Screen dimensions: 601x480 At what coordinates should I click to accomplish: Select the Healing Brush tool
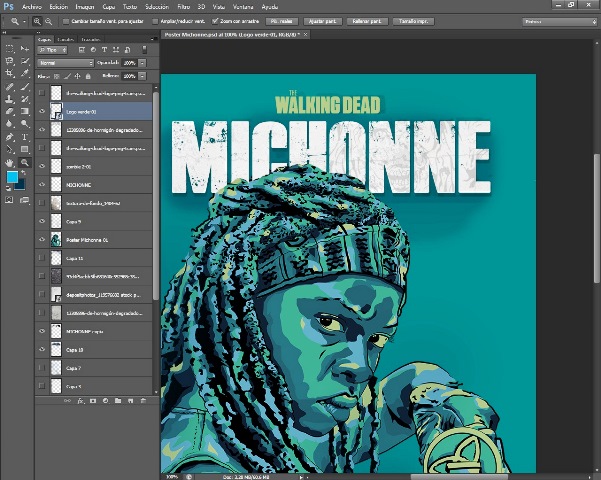(x=10, y=87)
